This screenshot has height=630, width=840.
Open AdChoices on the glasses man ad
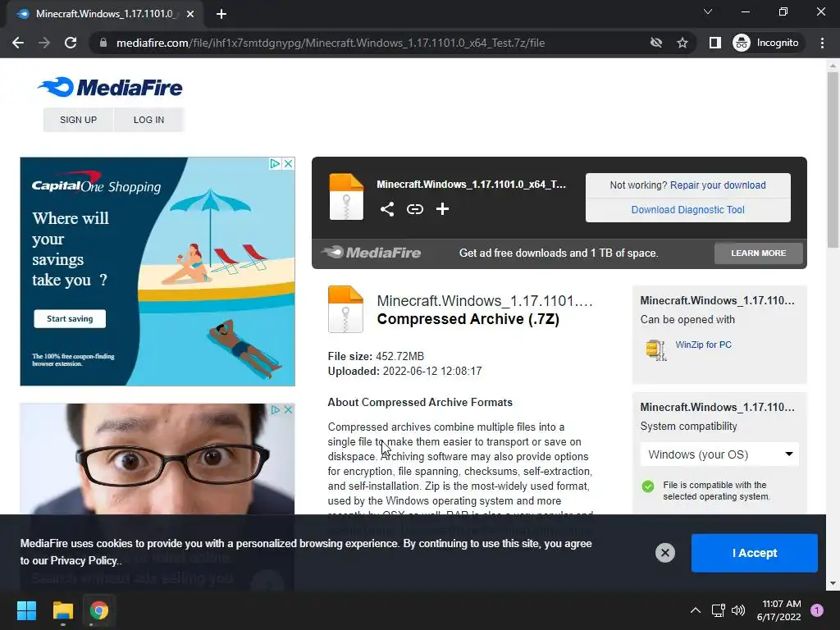click(x=276, y=410)
